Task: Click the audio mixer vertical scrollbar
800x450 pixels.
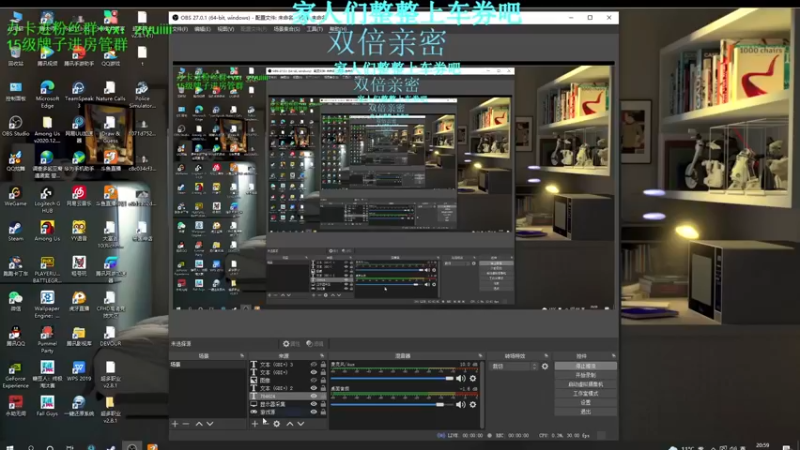Action: coord(482,393)
